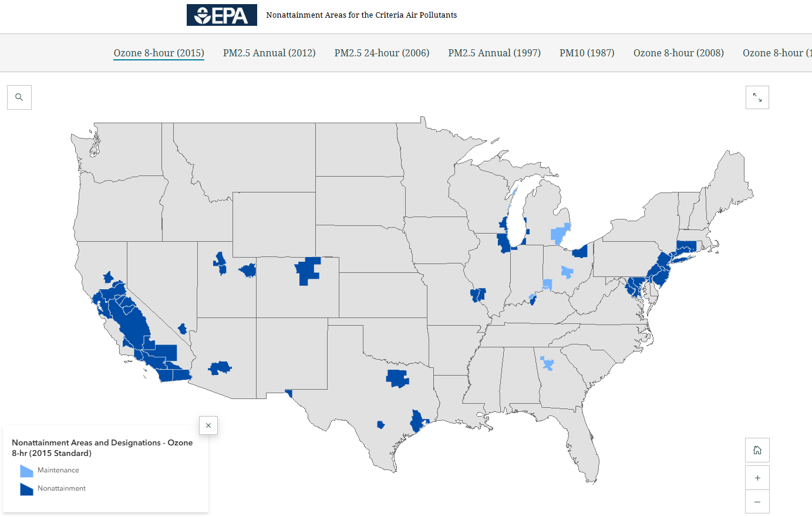Click the dark blue Nonattainment swatch
This screenshot has width=812, height=517.
coord(26,488)
